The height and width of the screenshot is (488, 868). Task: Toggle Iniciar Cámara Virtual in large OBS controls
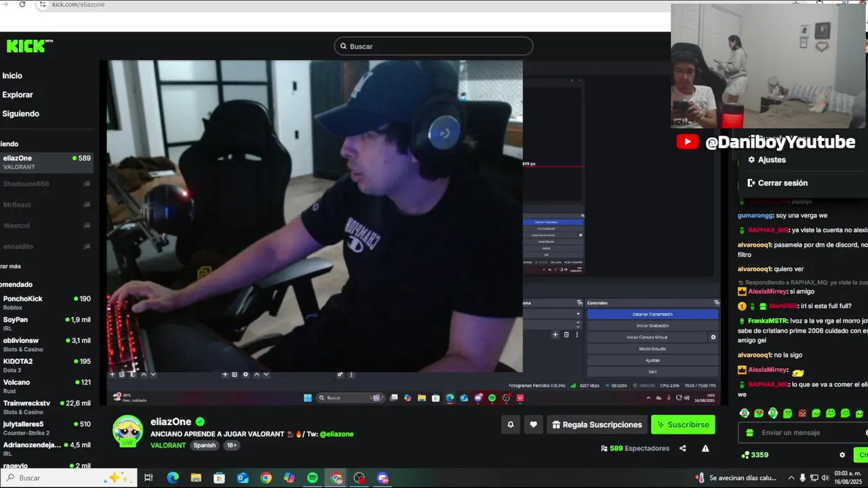tap(647, 338)
